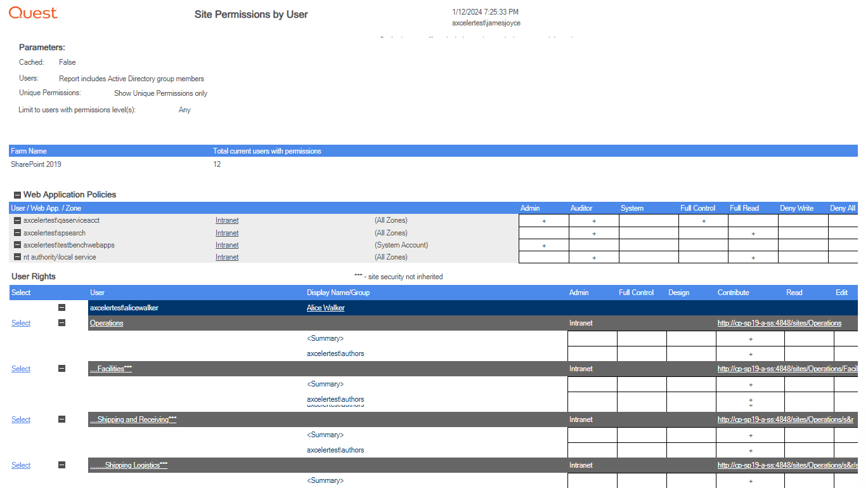Collapse the Facilities site row

pos(61,368)
